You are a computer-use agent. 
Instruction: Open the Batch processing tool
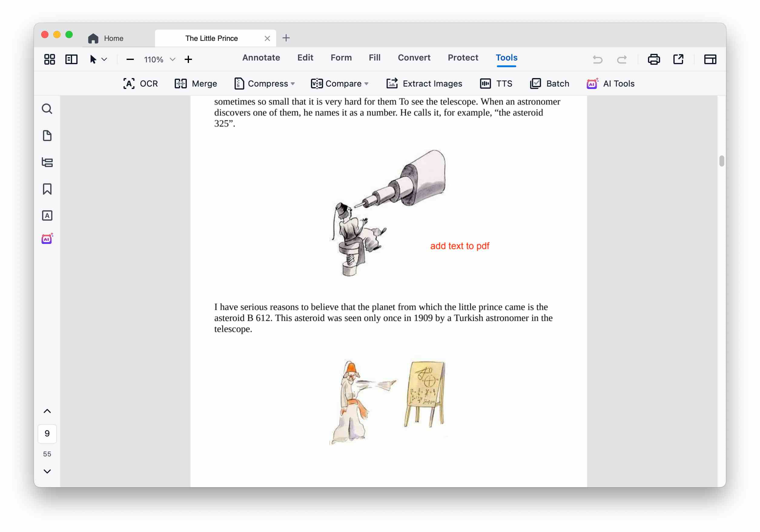click(550, 84)
